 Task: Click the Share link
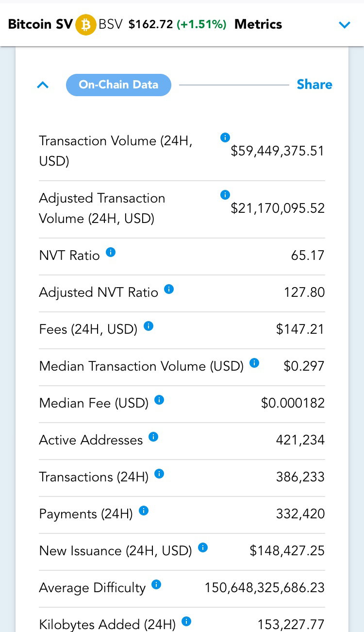pyautogui.click(x=314, y=85)
